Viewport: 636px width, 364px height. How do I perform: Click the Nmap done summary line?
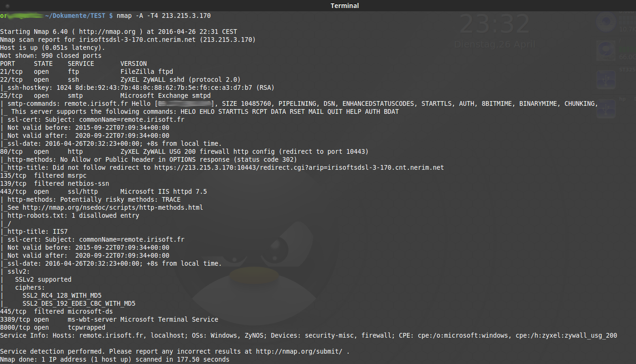point(115,359)
